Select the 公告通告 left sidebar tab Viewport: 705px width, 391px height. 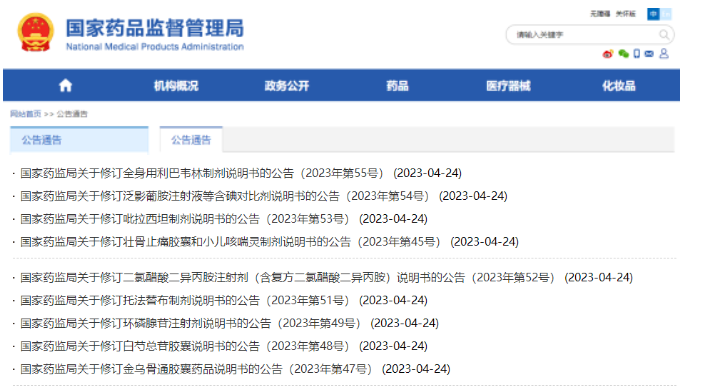point(79,140)
